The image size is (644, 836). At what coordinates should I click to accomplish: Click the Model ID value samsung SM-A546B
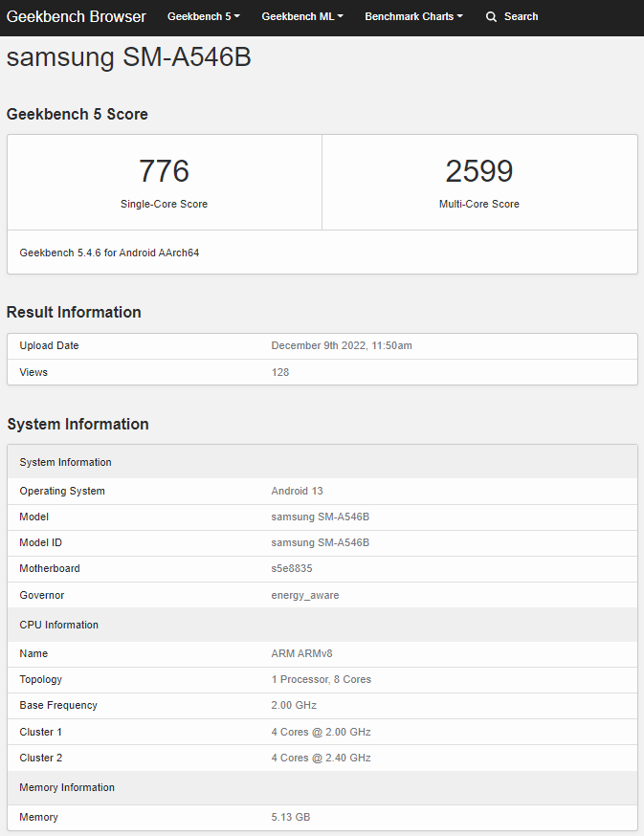click(x=321, y=543)
